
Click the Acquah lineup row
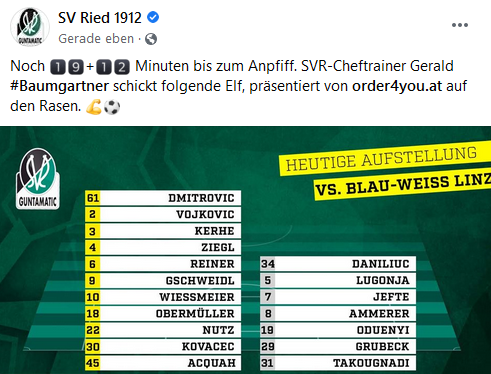point(163,363)
